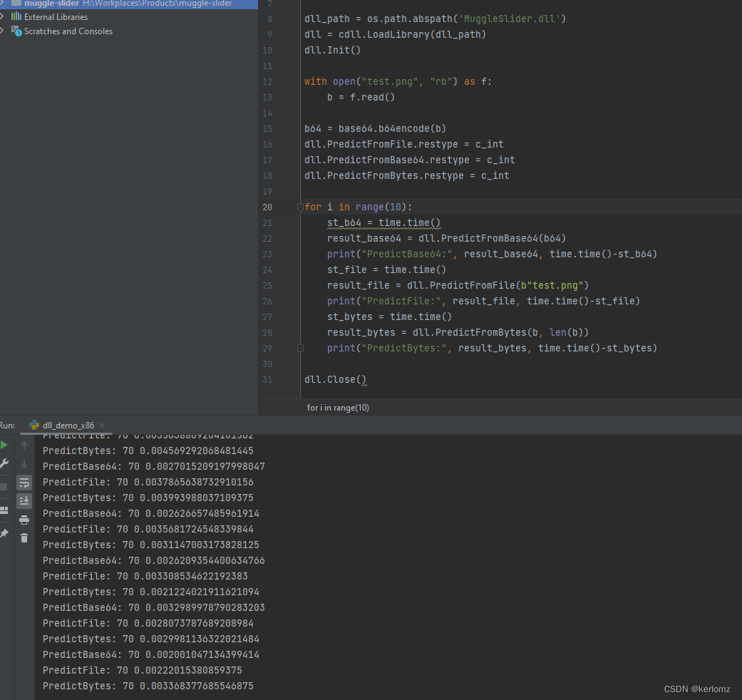Click line number 20 in the gutter
This screenshot has height=700, width=742.
(267, 207)
